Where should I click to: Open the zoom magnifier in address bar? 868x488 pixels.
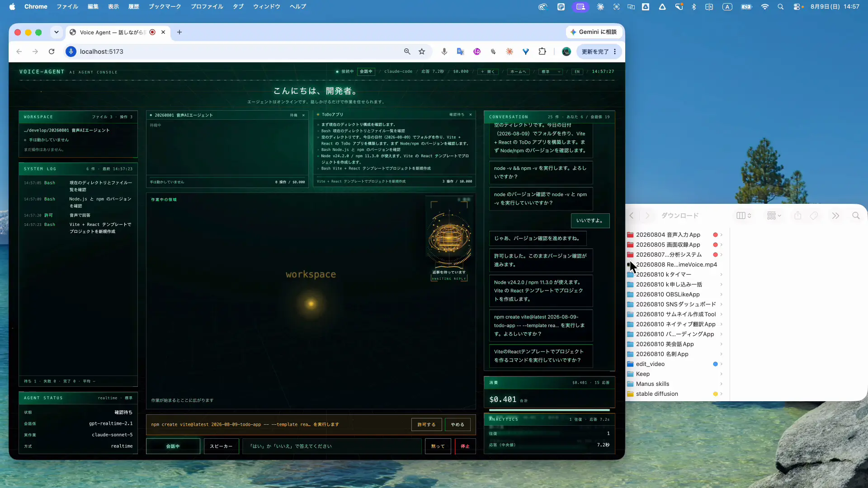(x=407, y=52)
